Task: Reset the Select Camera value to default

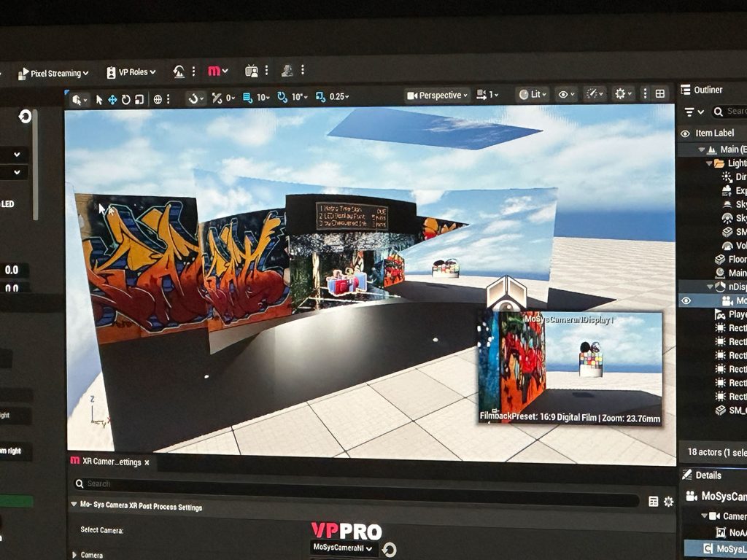Action: pos(390,550)
